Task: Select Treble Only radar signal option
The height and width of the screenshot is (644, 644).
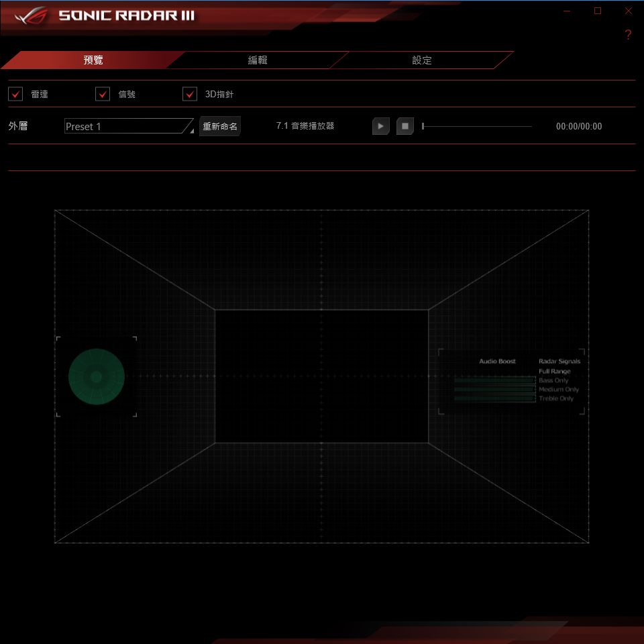Action: pyautogui.click(x=556, y=398)
